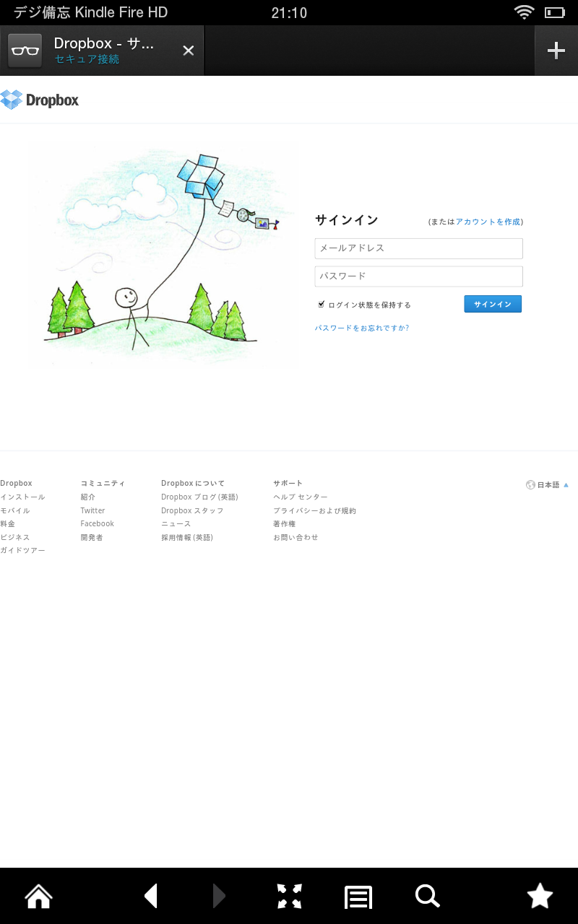Click the サインイン heading text
Image resolution: width=578 pixels, height=924 pixels.
[x=346, y=220]
